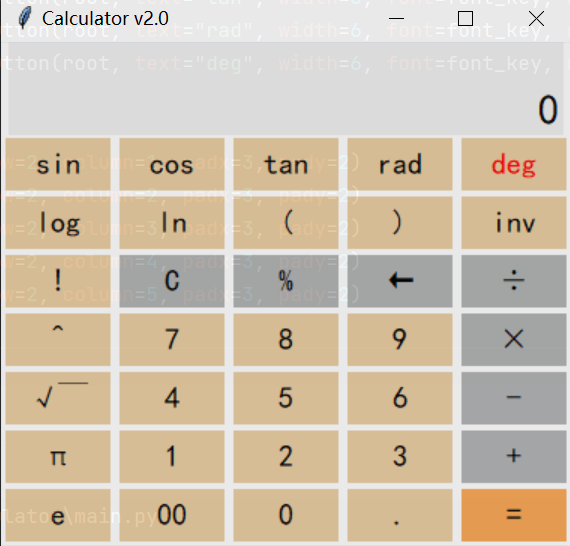
Task: Click the log function button
Action: point(58,223)
